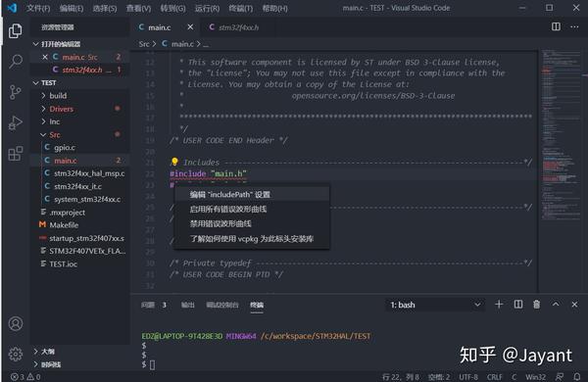Open the Manage gear icon
The height and width of the screenshot is (382, 588).
(x=16, y=354)
